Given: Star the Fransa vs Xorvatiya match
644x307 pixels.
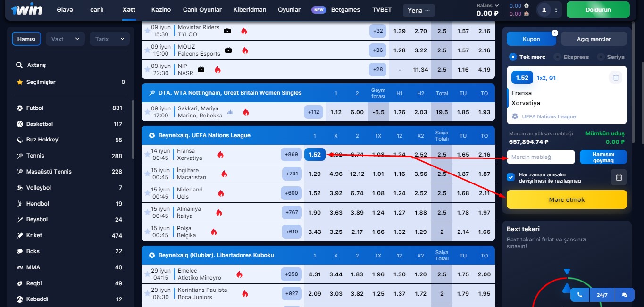Looking at the screenshot, I should pos(147,155).
